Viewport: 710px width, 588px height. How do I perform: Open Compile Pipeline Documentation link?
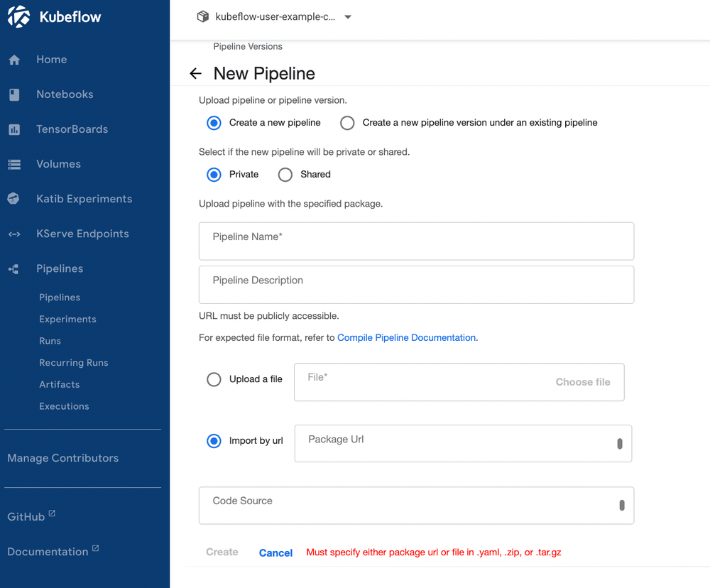406,337
